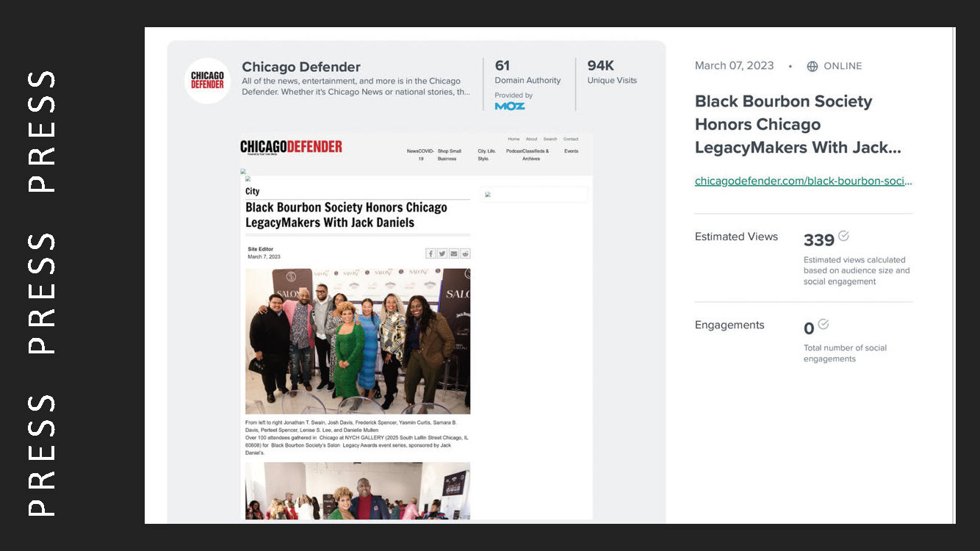Image resolution: width=980 pixels, height=551 pixels.
Task: Click the ONLINE label text
Action: pyautogui.click(x=843, y=66)
